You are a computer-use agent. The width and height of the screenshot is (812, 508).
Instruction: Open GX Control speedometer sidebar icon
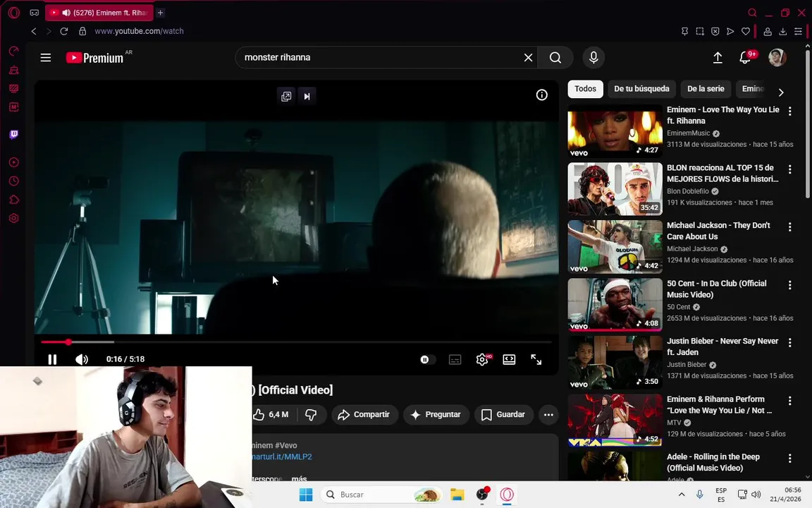click(14, 51)
